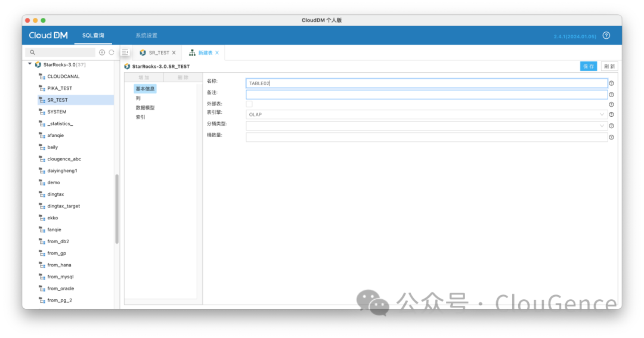Click help icon next to 桶数量 field

click(x=611, y=138)
